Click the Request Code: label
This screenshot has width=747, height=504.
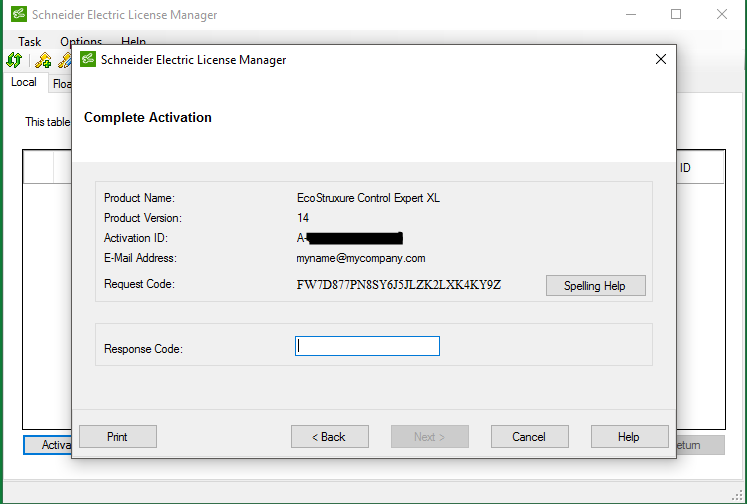(x=140, y=284)
